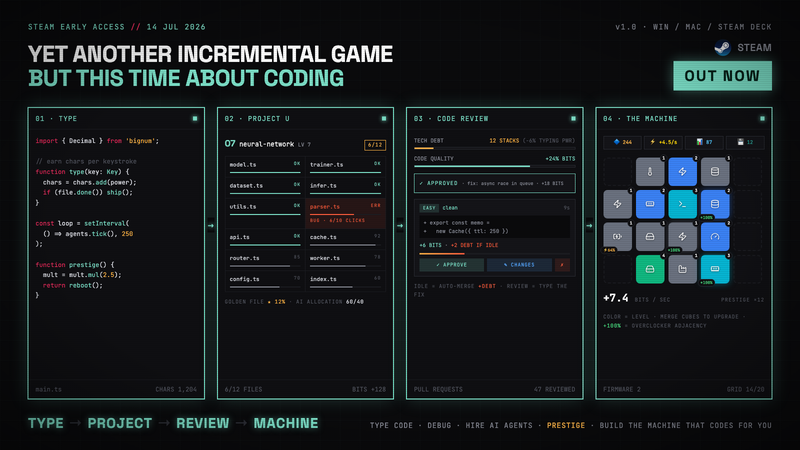This screenshot has width=800, height=450.
Task: Go to the MACHINE step in bottom flow
Action: pos(286,423)
